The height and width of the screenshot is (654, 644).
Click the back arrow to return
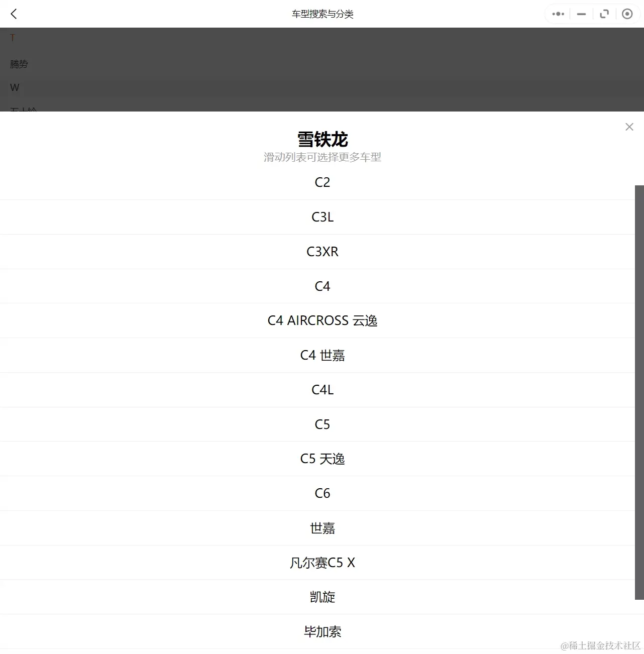tap(14, 14)
